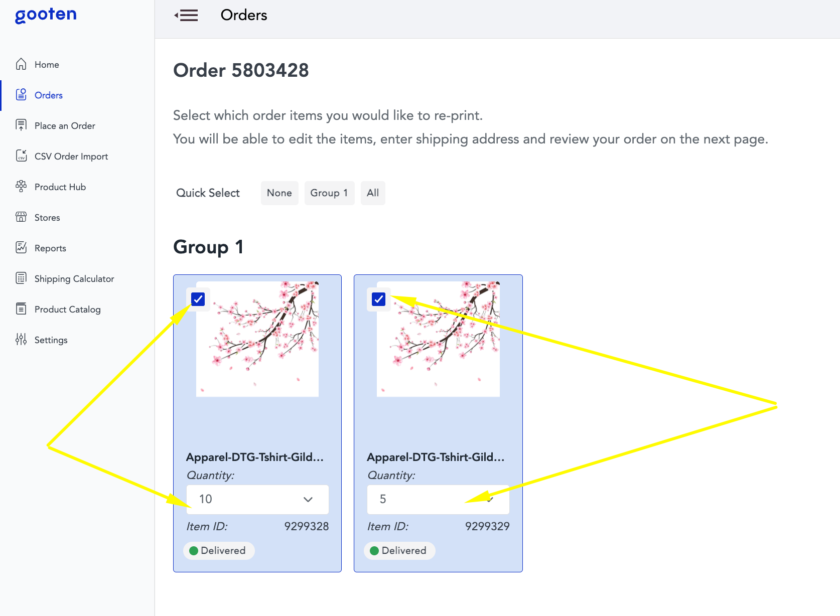Open the Orders menu item
Image resolution: width=840 pixels, height=616 pixels.
(x=48, y=95)
